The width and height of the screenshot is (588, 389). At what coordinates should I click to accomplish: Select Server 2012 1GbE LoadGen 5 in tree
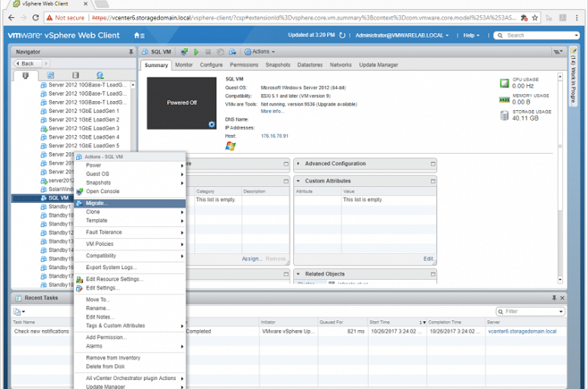click(84, 146)
